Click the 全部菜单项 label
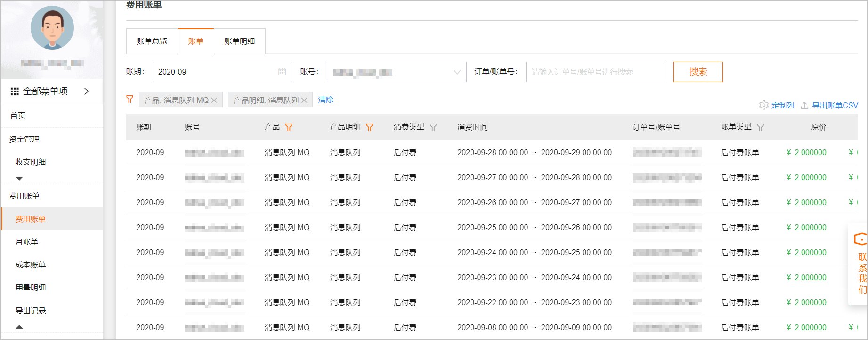868x340 pixels. pyautogui.click(x=45, y=91)
